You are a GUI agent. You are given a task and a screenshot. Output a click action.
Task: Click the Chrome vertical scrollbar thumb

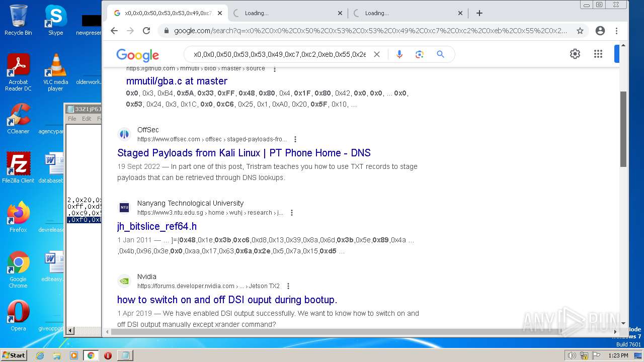(x=623, y=129)
